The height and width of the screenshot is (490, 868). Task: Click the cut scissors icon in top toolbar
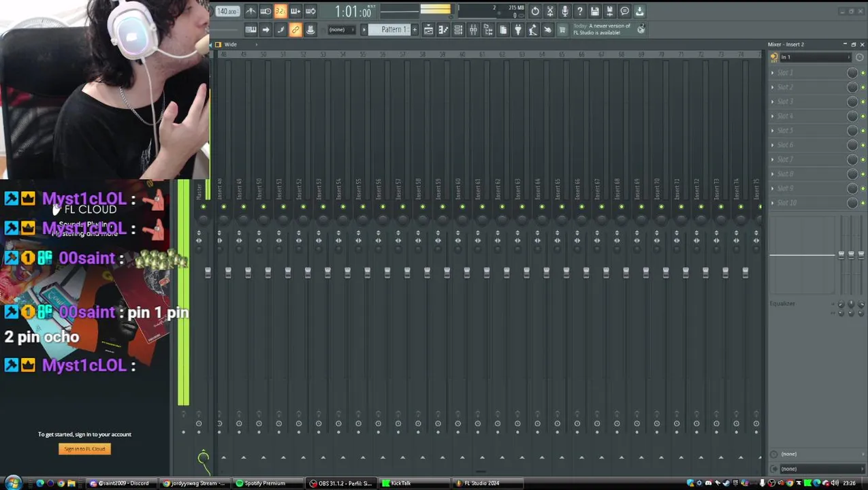pyautogui.click(x=550, y=11)
